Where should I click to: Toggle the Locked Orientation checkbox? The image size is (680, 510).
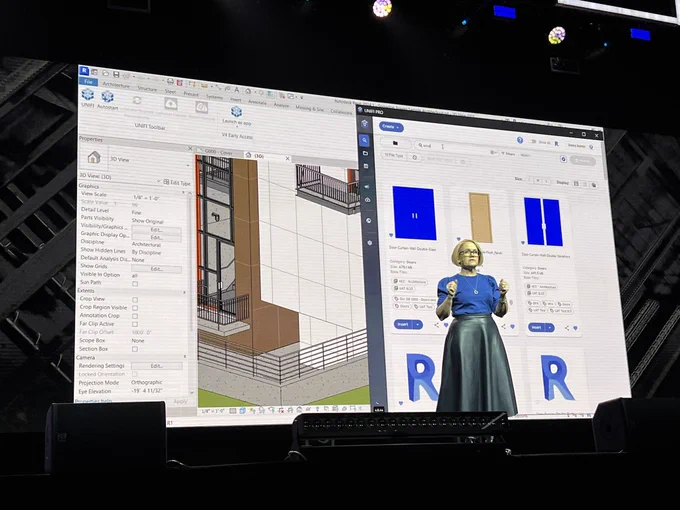coord(135,374)
